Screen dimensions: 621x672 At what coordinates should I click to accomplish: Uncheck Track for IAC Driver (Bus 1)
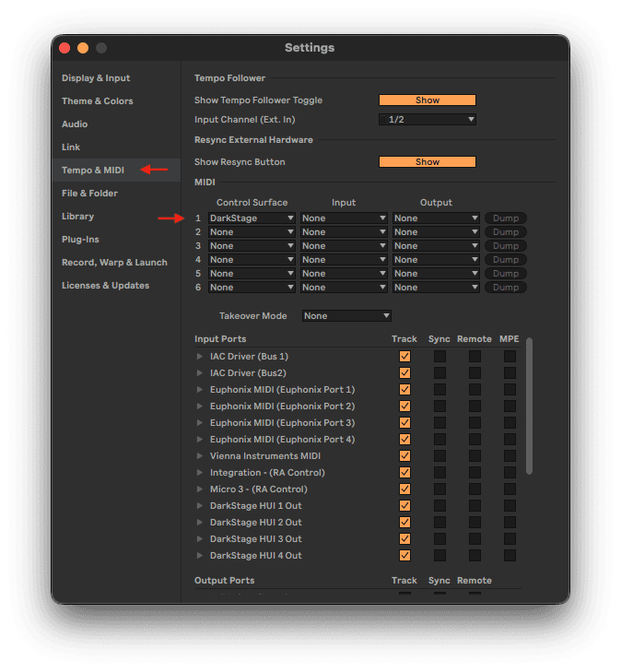[x=404, y=356]
